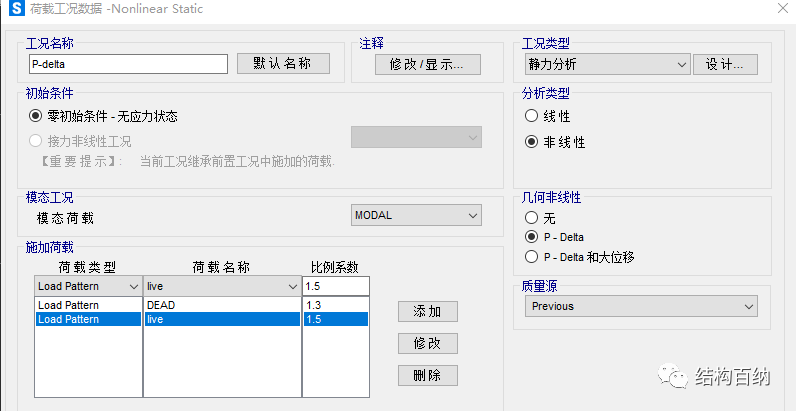
Task: Edit the load case name field P-delta
Action: tap(128, 64)
